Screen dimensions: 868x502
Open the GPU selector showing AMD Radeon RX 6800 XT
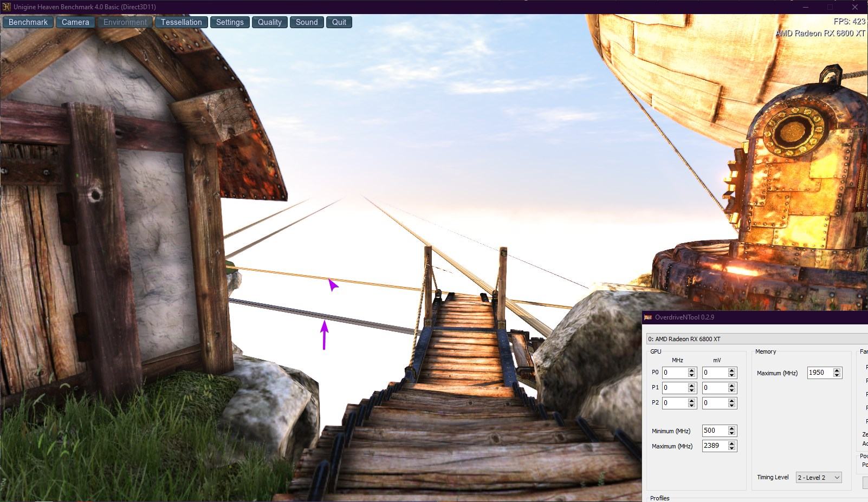(757, 339)
